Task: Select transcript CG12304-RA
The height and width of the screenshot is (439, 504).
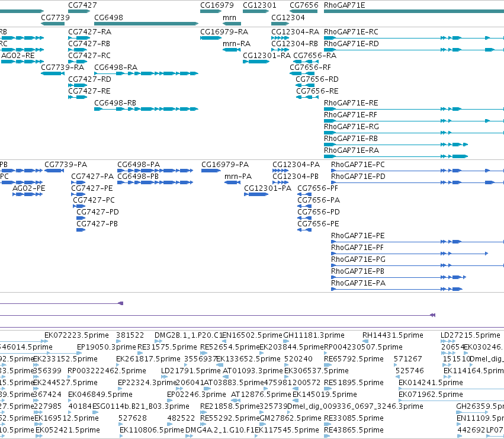Action: [x=295, y=32]
